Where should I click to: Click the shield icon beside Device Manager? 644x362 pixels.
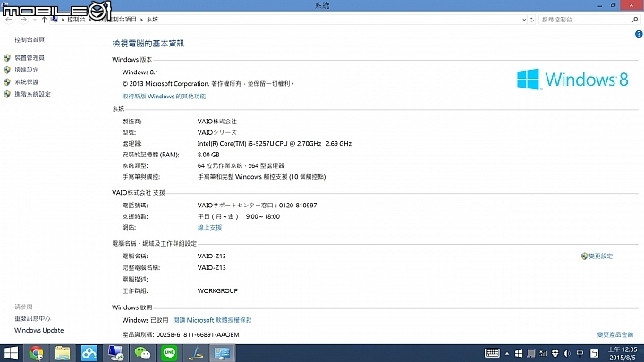pos(7,58)
